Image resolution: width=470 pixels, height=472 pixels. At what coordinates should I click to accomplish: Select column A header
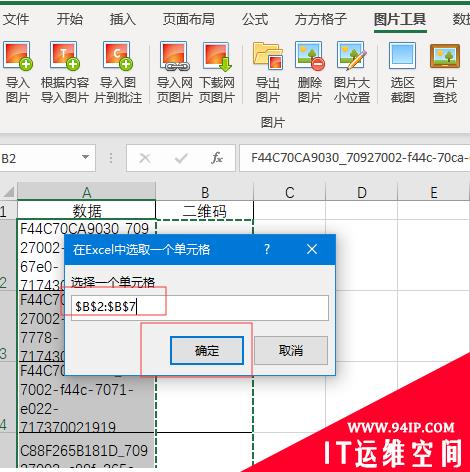click(87, 192)
